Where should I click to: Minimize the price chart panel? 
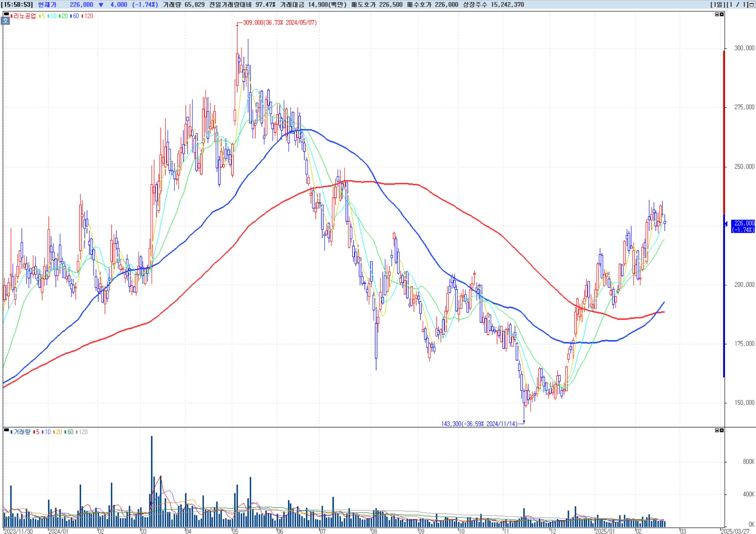click(x=717, y=14)
